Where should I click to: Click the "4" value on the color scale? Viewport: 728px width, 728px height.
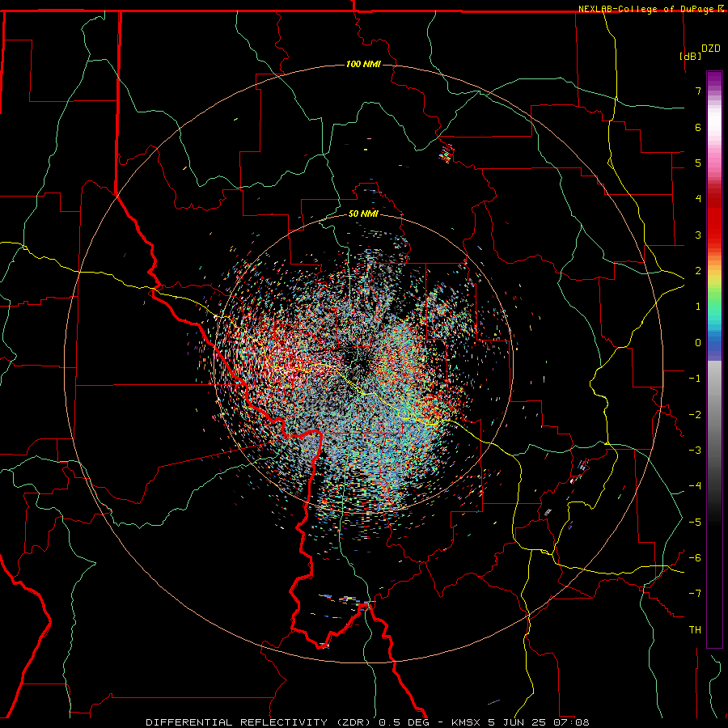(698, 199)
